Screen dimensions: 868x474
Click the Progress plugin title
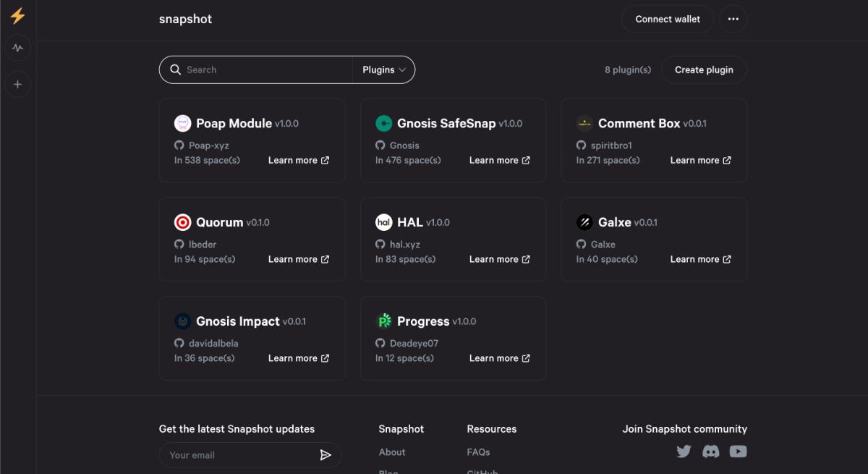[x=423, y=321]
